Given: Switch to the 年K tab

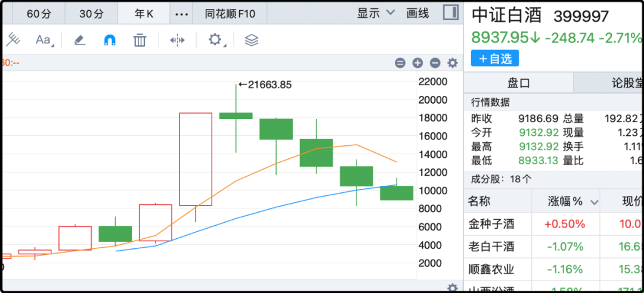Looking at the screenshot, I should 144,13.
